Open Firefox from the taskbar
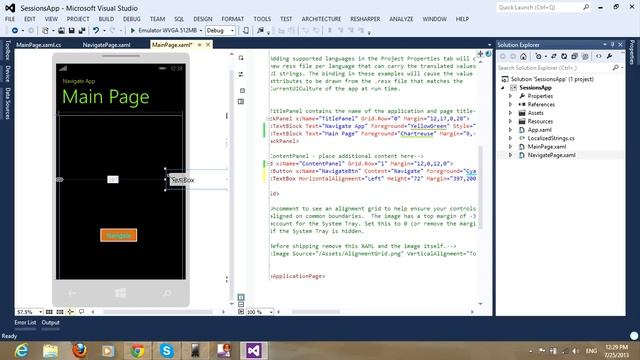Image resolution: width=640 pixels, height=360 pixels. (x=80, y=351)
